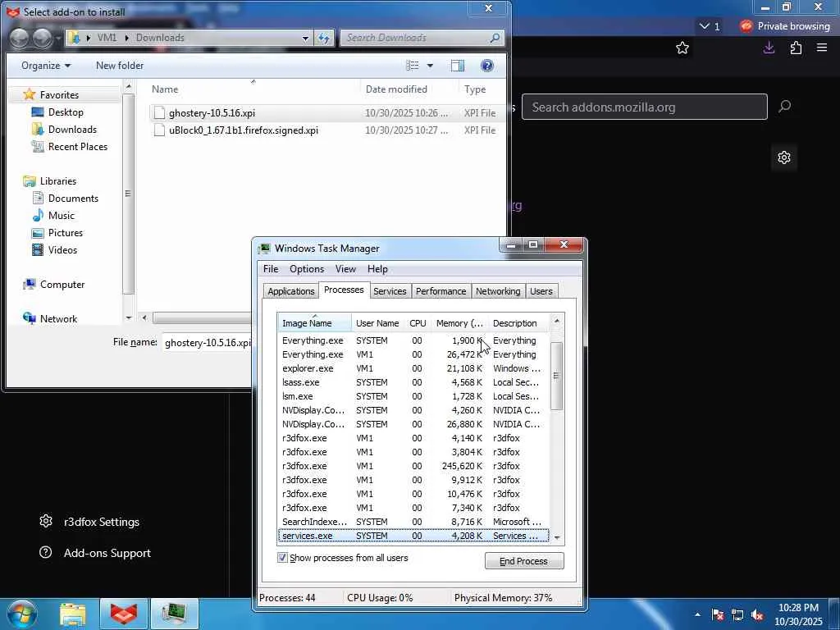The height and width of the screenshot is (630, 840).
Task: Expand address path dropdown arrow
Action: pyautogui.click(x=305, y=38)
